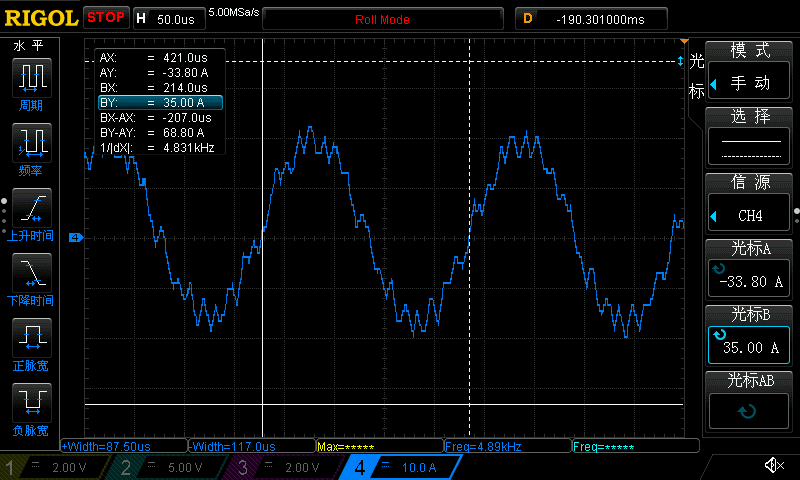The height and width of the screenshot is (480, 800).
Task: Select the 周期 (period) measurement icon
Action: (31, 78)
